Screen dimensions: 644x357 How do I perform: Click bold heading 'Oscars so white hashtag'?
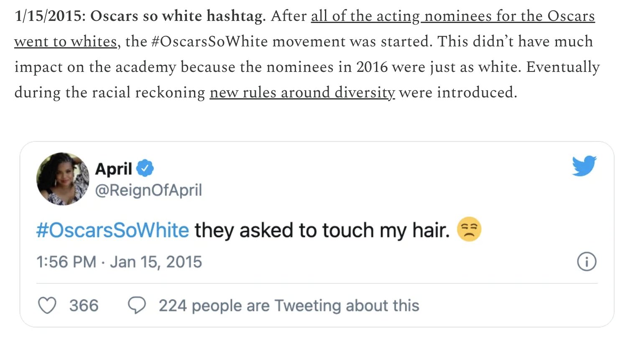(177, 16)
